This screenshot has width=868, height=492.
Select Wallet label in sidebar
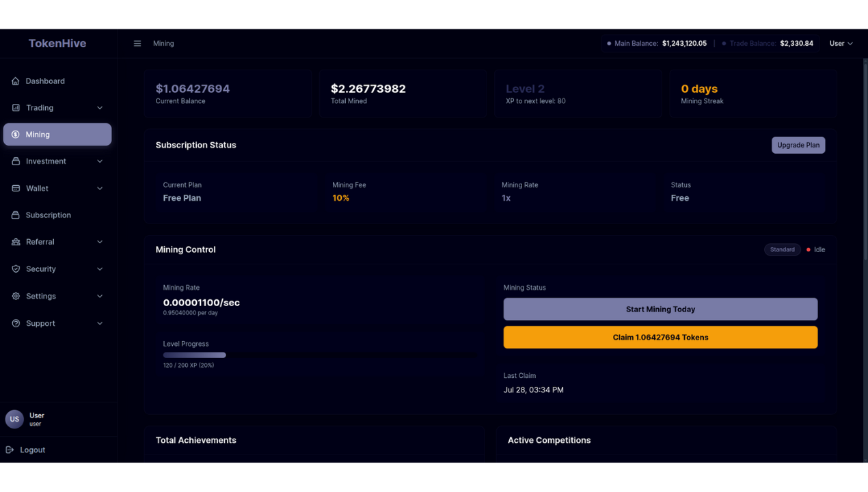37,189
